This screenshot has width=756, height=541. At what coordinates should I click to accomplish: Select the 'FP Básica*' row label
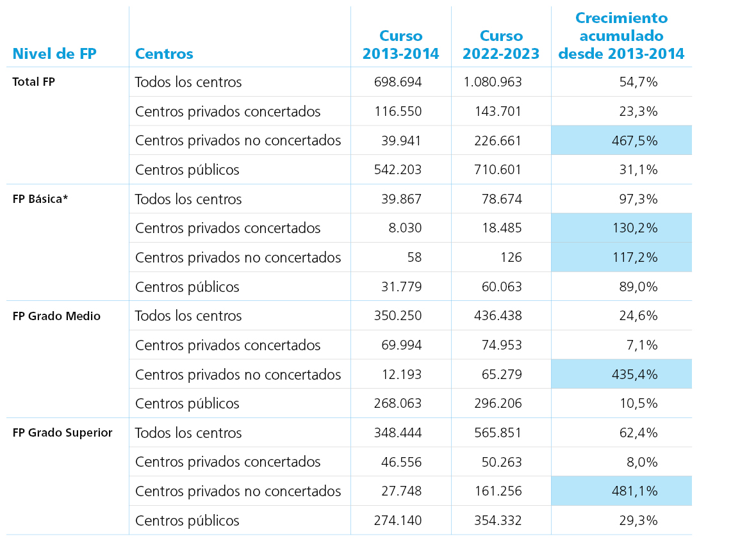pos(40,198)
